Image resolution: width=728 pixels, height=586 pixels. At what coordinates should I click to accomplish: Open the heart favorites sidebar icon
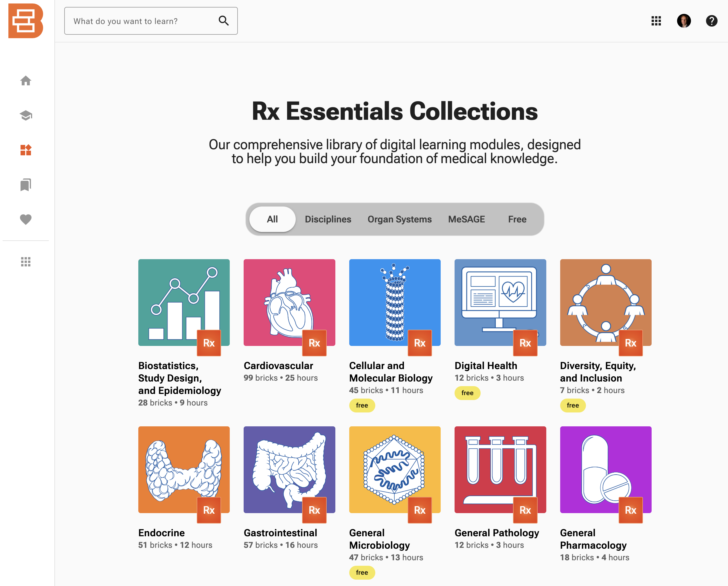[26, 220]
